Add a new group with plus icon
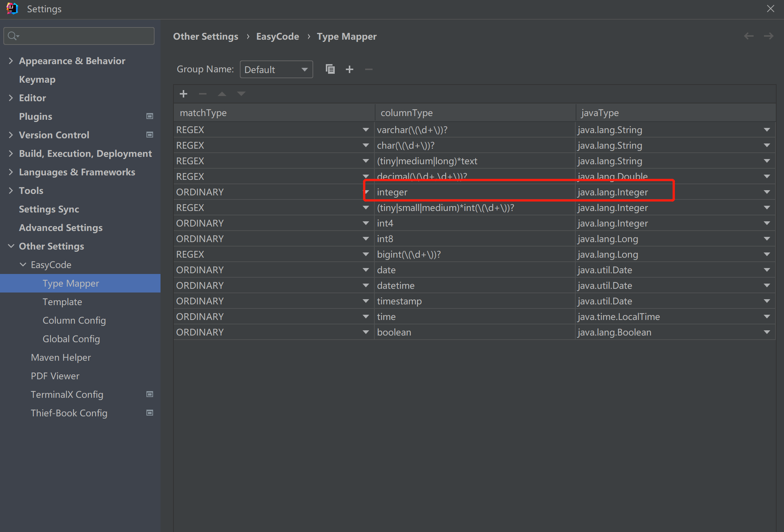Image resolution: width=784 pixels, height=532 pixels. [349, 69]
